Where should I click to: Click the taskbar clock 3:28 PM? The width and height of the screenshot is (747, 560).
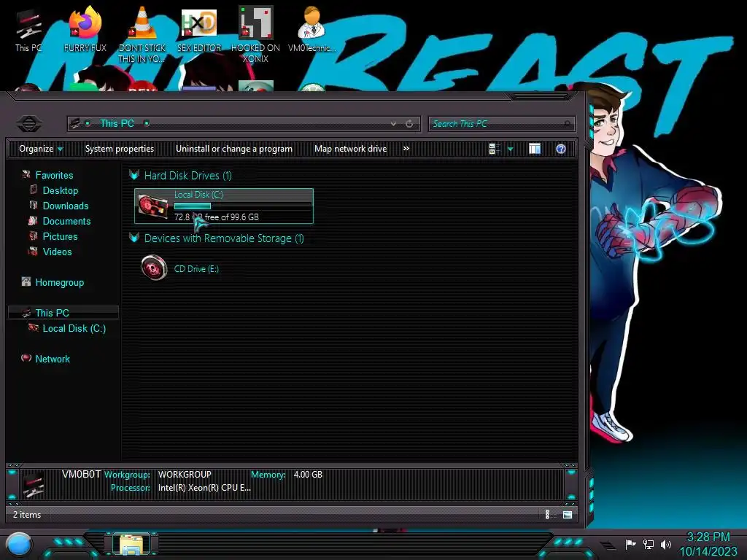click(708, 537)
